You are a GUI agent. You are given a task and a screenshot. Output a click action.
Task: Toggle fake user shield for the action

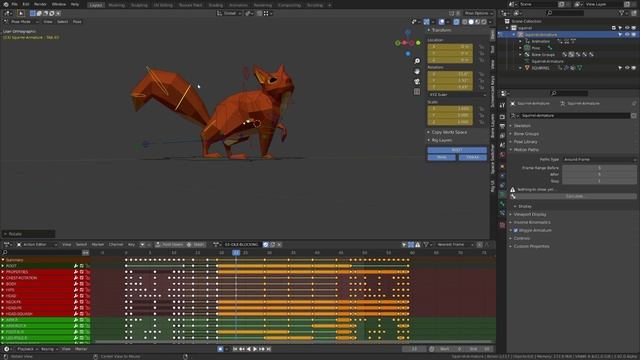[266, 244]
